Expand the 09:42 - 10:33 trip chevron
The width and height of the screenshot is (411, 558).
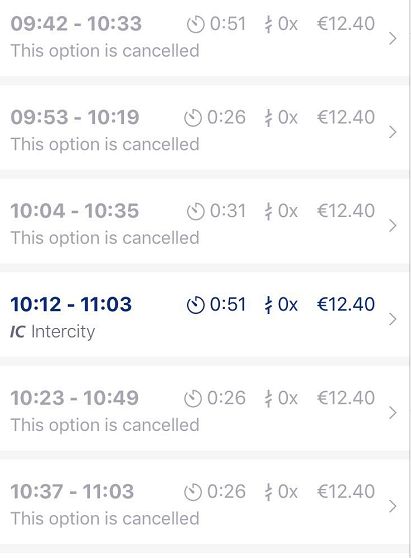point(392,38)
